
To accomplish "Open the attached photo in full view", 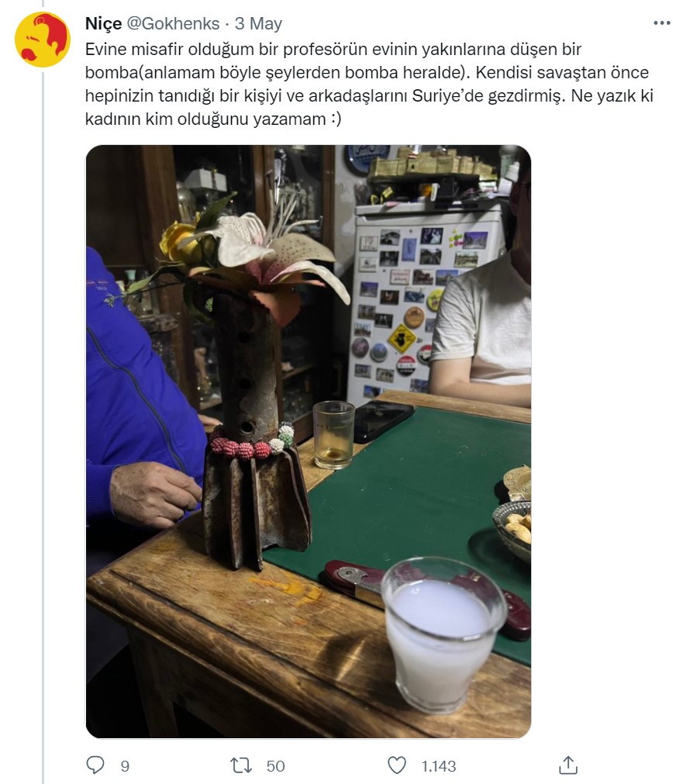I will pyautogui.click(x=309, y=441).
